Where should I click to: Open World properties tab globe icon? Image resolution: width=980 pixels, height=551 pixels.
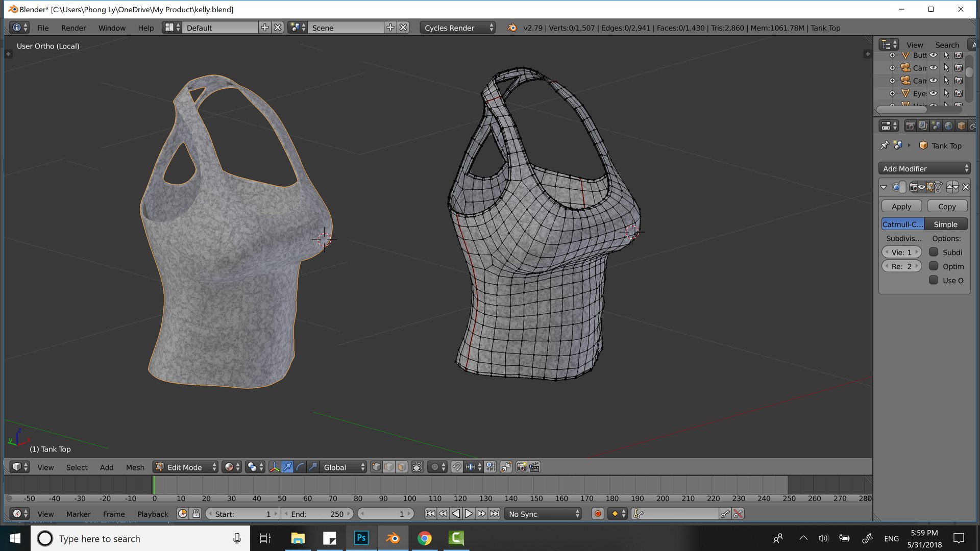[948, 126]
